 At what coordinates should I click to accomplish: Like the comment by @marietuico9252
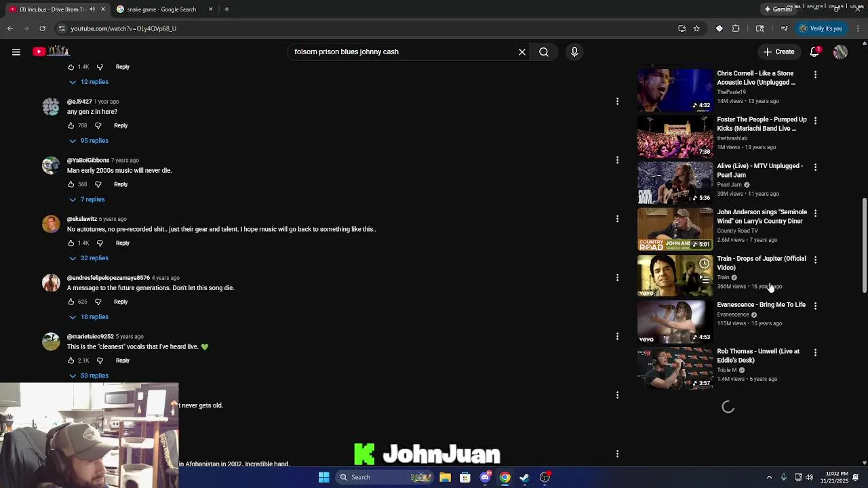click(71, 361)
